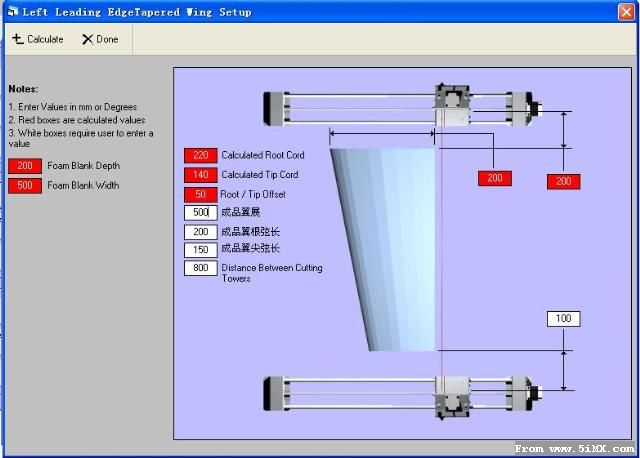
Task: Click the Foam Blank Width value box
Action: tap(25, 185)
